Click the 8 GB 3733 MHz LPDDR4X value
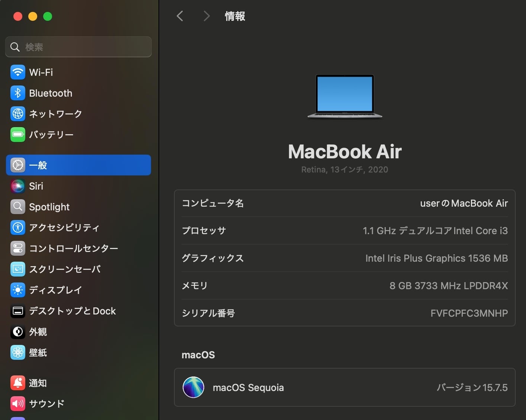Viewport: 526px width, 420px height. 449,286
